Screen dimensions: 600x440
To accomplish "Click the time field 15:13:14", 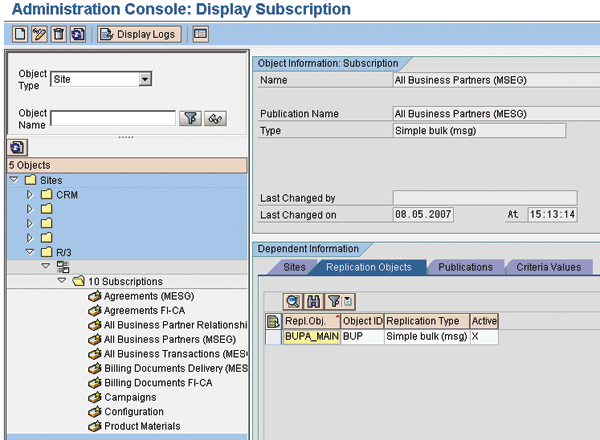I will [553, 214].
